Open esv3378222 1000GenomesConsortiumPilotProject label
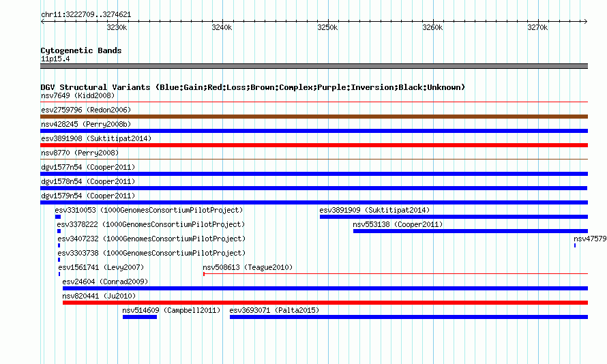The image size is (607, 364). pyautogui.click(x=151, y=224)
